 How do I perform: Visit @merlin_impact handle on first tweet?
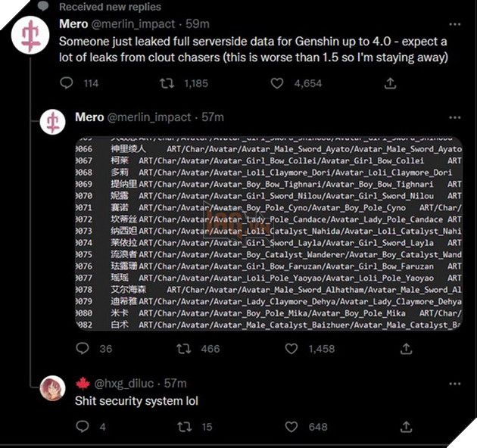[133, 24]
